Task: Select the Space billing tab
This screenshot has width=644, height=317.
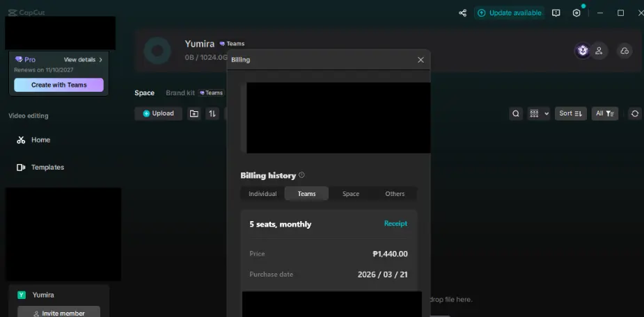Action: coord(351,193)
